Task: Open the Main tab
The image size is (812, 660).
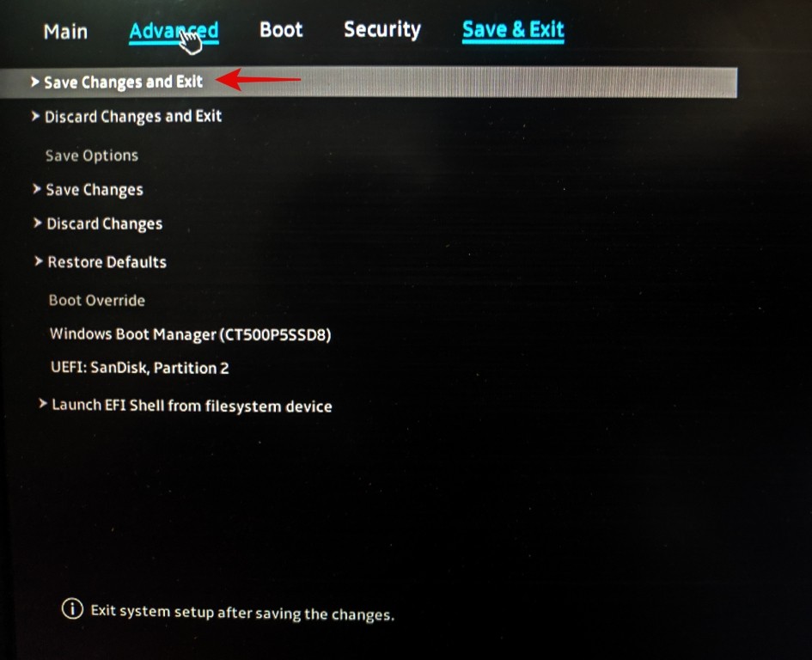Action: (66, 32)
